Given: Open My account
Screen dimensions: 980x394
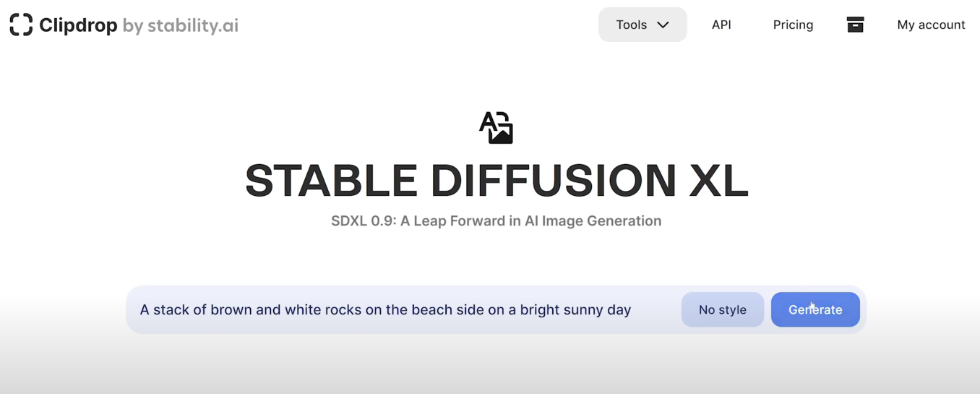Looking at the screenshot, I should pyautogui.click(x=931, y=25).
